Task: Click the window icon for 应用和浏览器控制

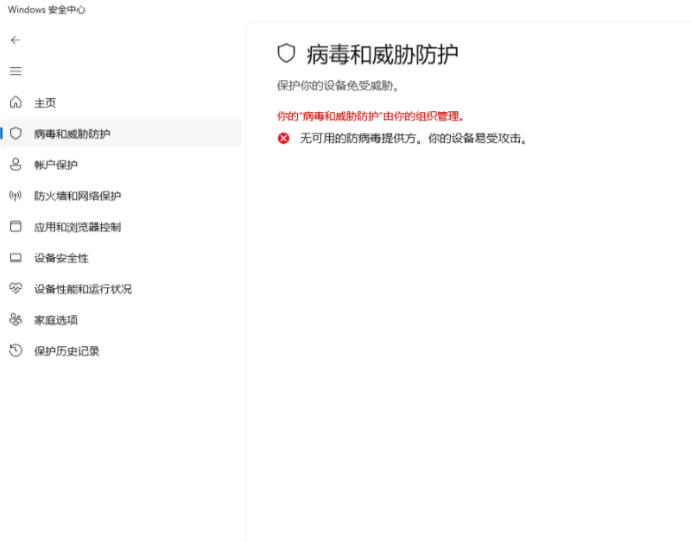Action: coord(15,226)
